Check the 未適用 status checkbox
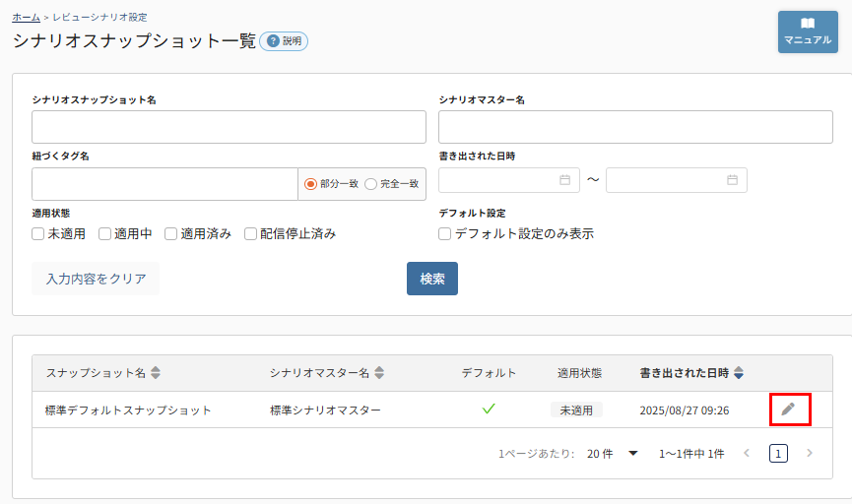852x504 pixels. point(38,234)
